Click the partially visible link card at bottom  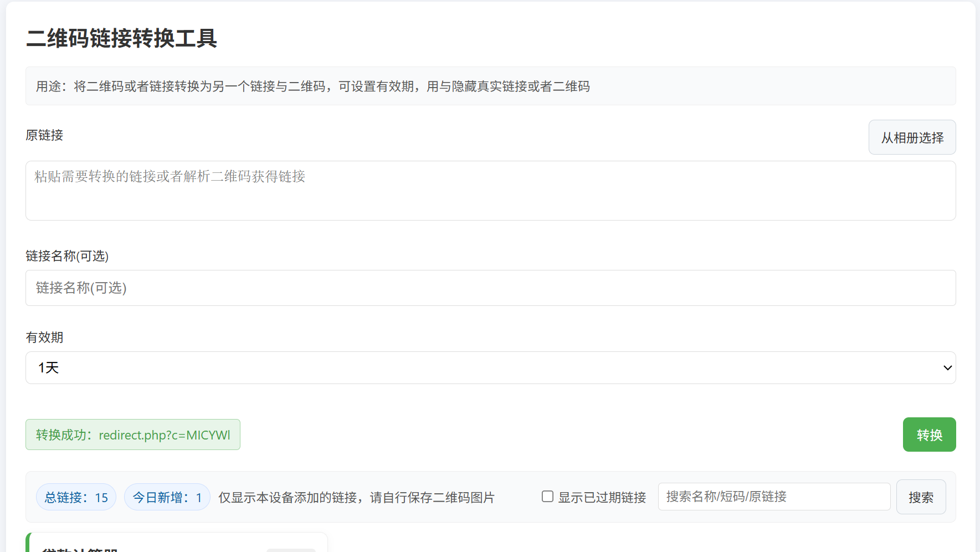[176, 544]
